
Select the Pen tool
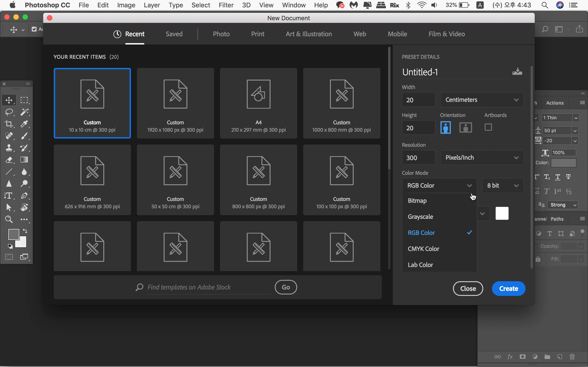coord(24,196)
